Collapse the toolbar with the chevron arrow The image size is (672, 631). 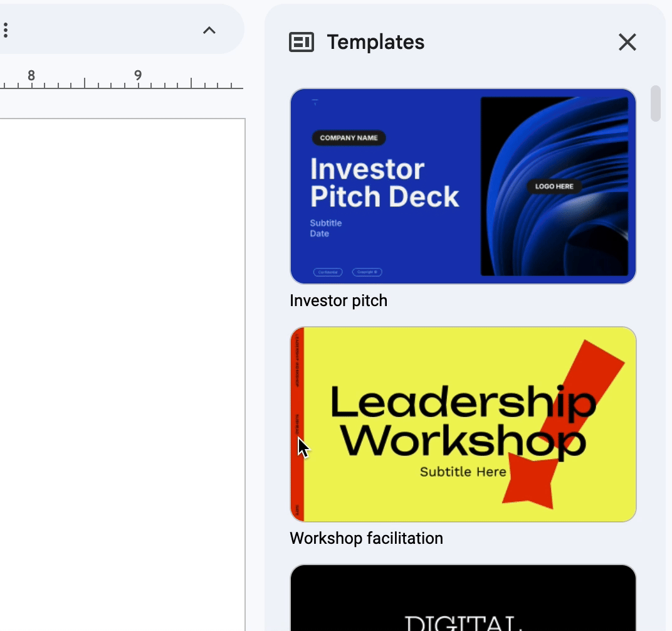pos(209,30)
